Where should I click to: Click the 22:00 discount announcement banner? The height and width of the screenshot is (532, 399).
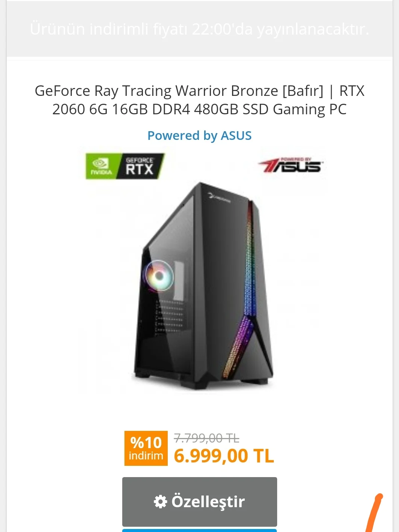(x=199, y=29)
